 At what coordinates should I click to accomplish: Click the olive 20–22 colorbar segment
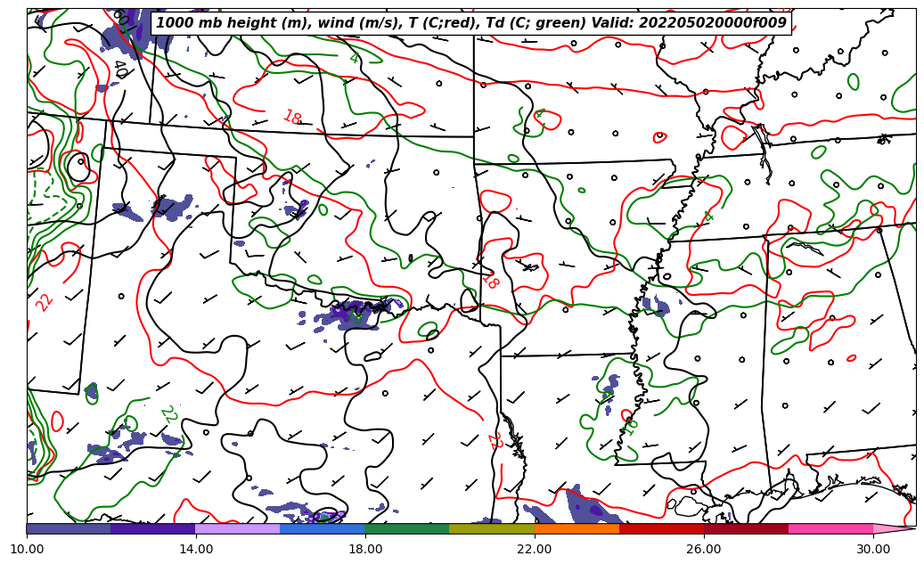click(491, 528)
